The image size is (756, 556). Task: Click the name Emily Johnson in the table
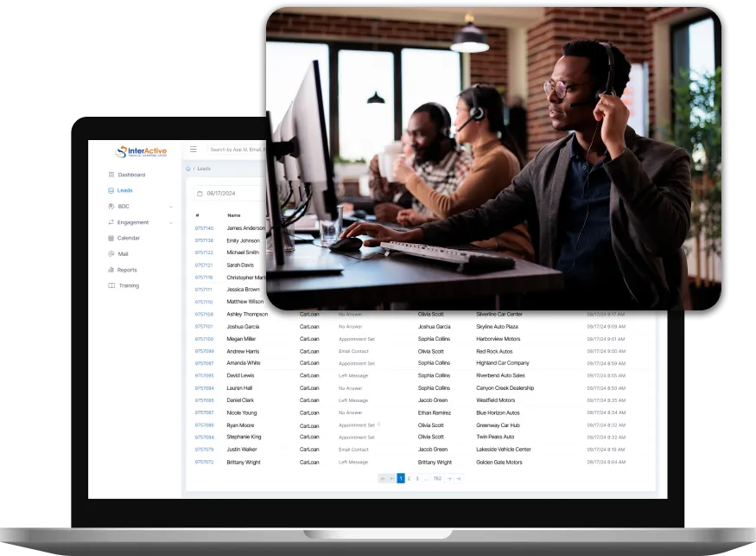point(243,241)
